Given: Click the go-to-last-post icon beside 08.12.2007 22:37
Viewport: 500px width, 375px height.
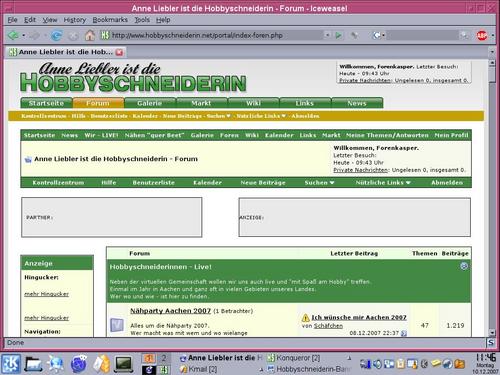Looking at the screenshot, I should coord(404,333).
